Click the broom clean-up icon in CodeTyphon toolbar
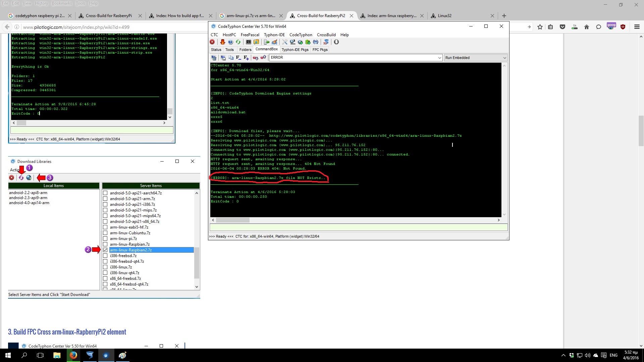The width and height of the screenshot is (644, 362). coord(274,42)
